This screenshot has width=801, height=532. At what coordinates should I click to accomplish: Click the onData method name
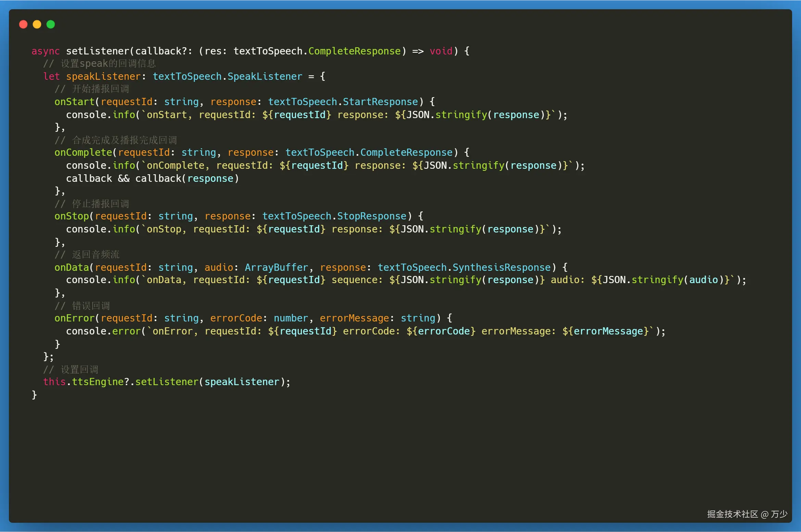pos(72,267)
